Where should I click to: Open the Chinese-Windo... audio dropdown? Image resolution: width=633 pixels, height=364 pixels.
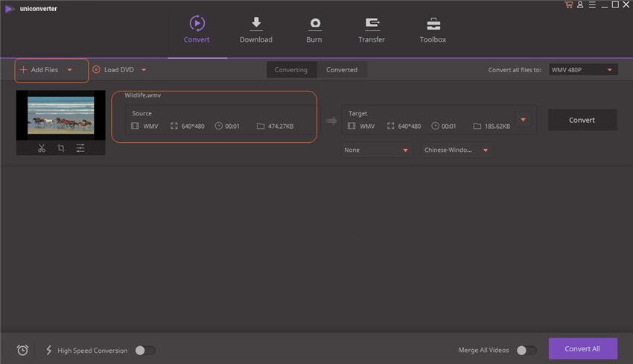(457, 150)
